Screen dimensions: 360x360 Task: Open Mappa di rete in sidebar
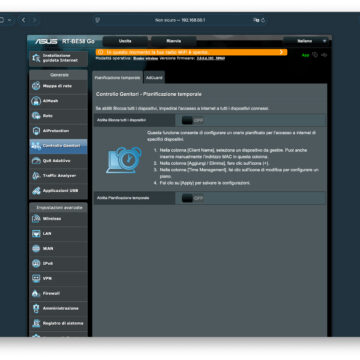point(59,86)
